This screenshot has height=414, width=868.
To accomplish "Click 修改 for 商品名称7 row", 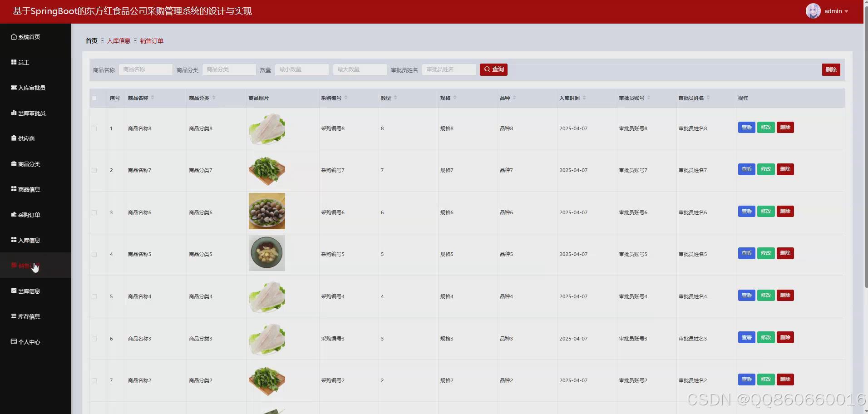I will click(766, 169).
